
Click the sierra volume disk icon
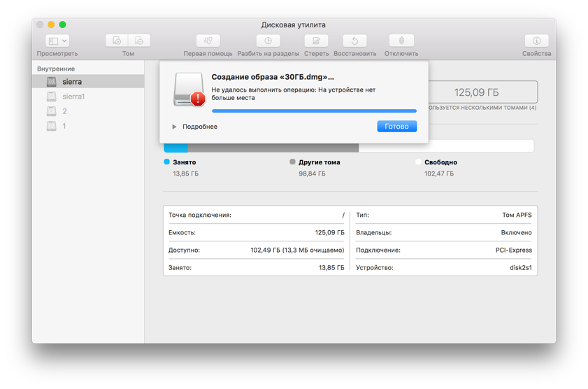[x=51, y=81]
